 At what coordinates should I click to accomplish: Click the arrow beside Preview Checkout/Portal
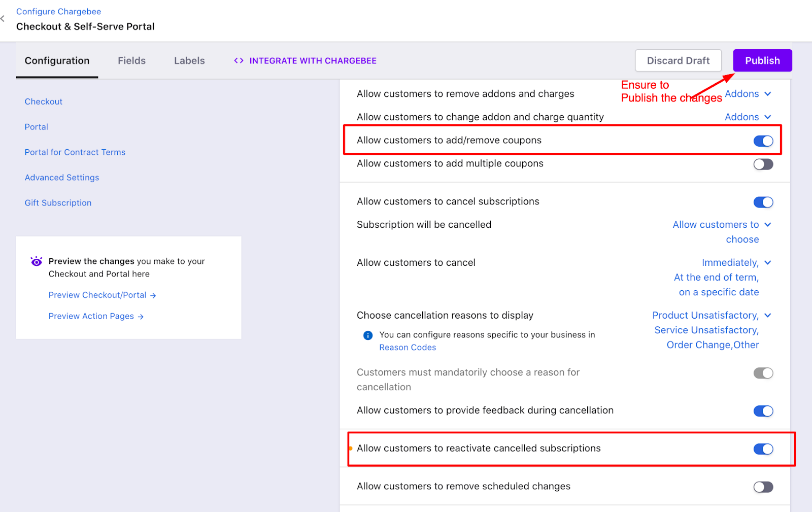click(x=154, y=295)
